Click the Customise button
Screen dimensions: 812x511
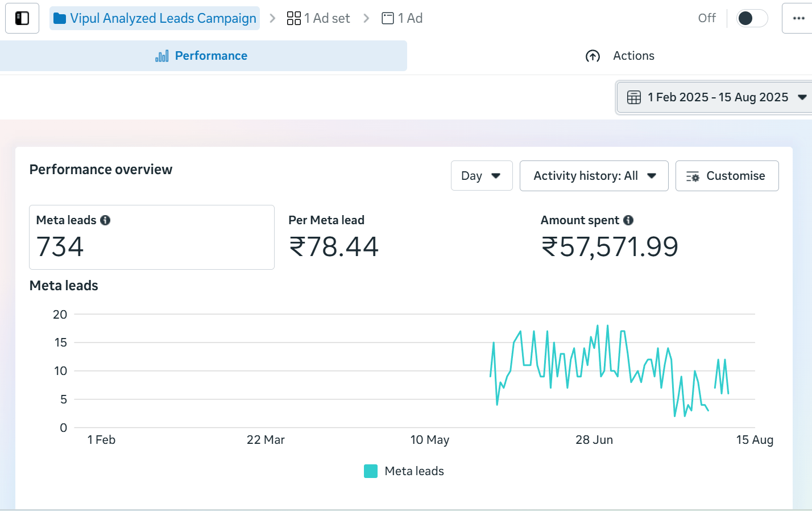click(727, 176)
